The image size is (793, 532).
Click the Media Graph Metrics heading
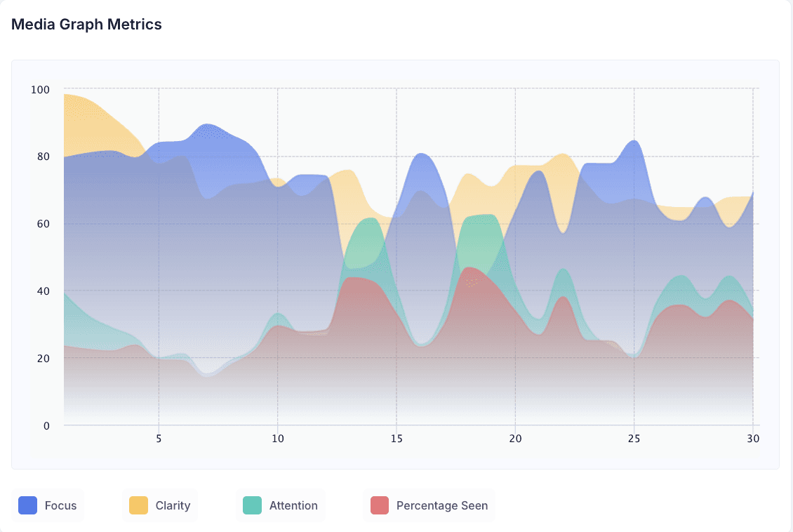coord(86,25)
